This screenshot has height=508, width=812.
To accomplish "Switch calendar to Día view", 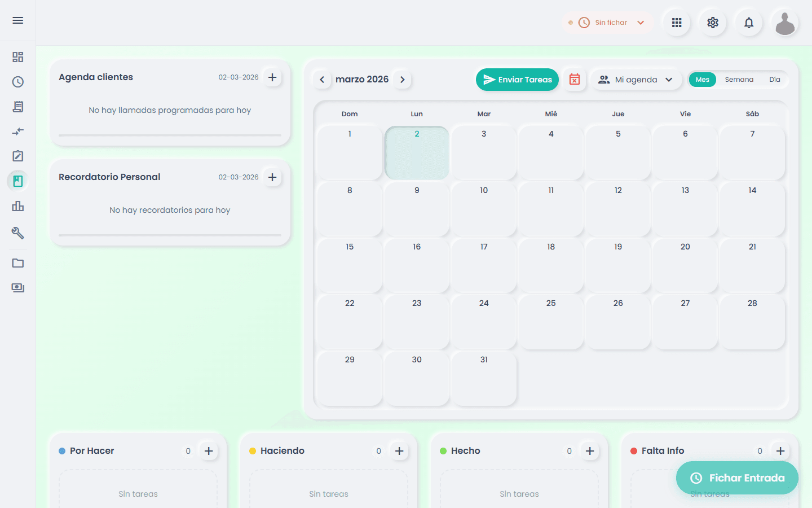I will pos(775,80).
